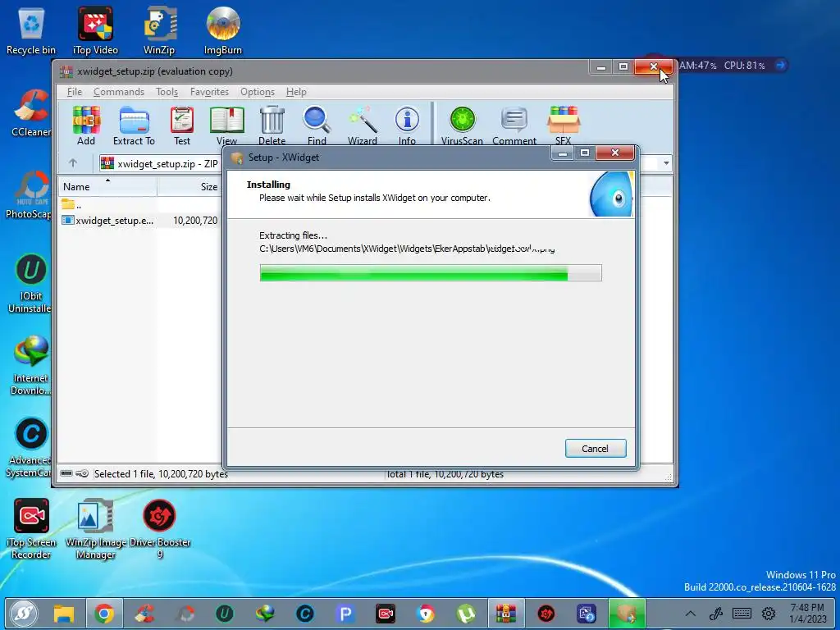Click uTorrent icon in the taskbar
This screenshot has width=840, height=630.
(x=466, y=614)
